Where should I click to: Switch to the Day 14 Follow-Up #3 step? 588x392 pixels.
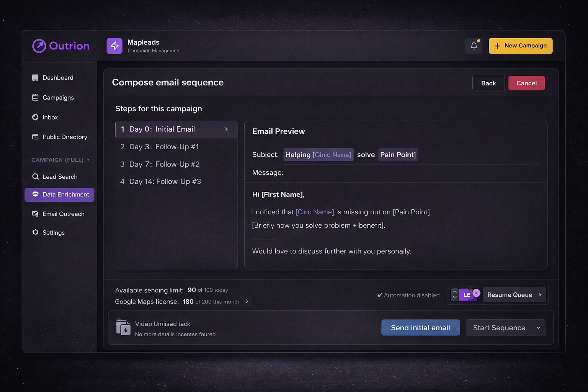pyautogui.click(x=165, y=181)
